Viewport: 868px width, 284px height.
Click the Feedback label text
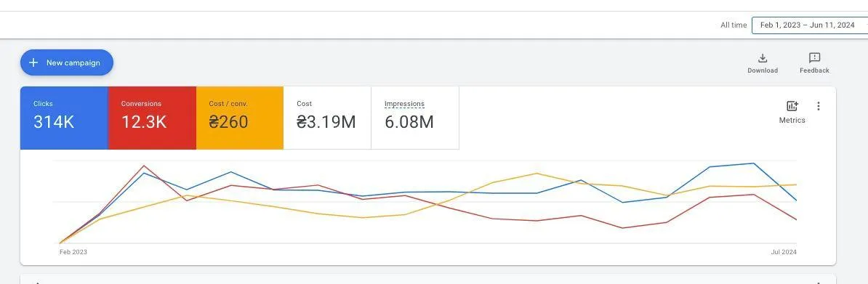814,70
